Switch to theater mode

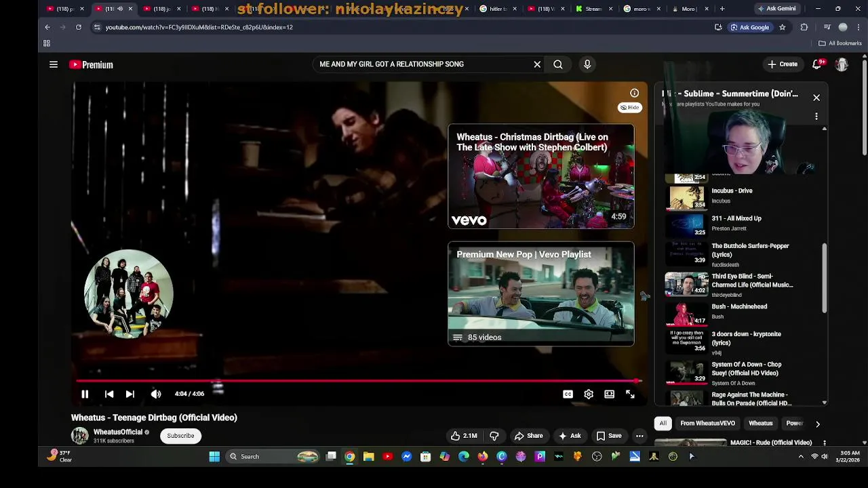tap(610, 394)
